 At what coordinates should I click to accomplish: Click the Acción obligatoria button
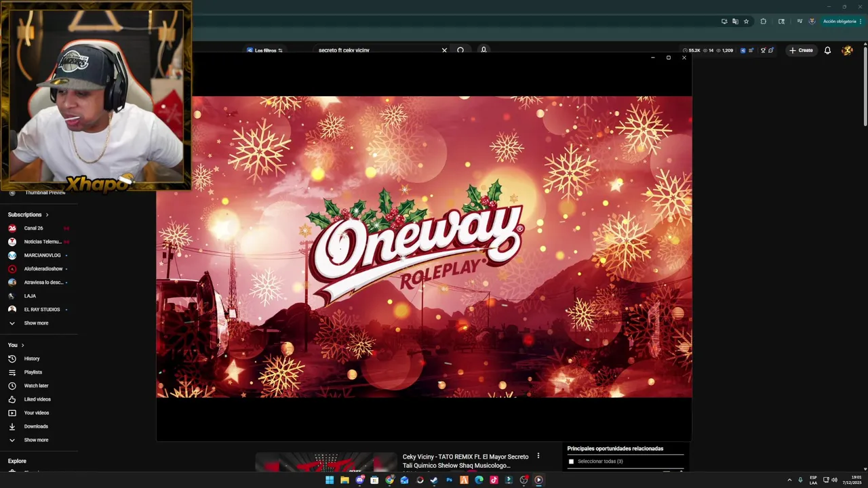842,21
